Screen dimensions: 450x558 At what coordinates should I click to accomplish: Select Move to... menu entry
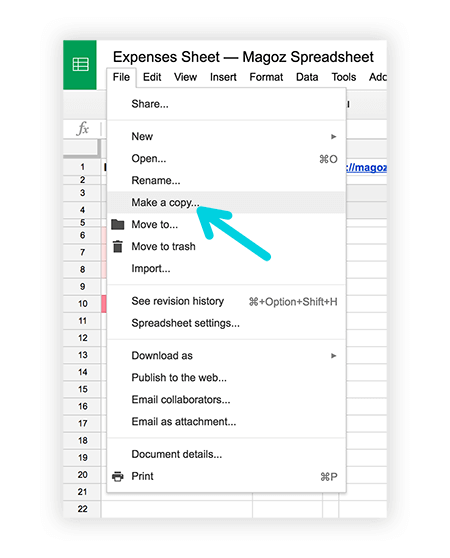pyautogui.click(x=226, y=225)
